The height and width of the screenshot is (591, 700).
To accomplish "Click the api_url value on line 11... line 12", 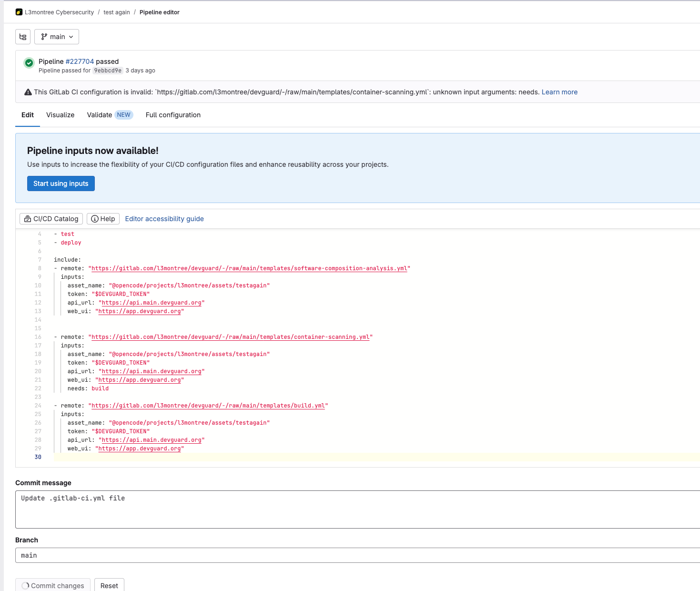I will tap(152, 303).
